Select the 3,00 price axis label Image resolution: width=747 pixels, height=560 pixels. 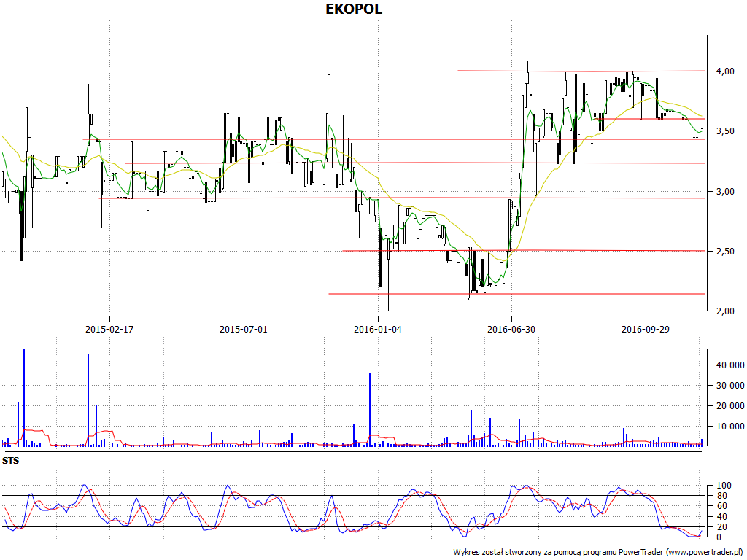pyautogui.click(x=724, y=192)
